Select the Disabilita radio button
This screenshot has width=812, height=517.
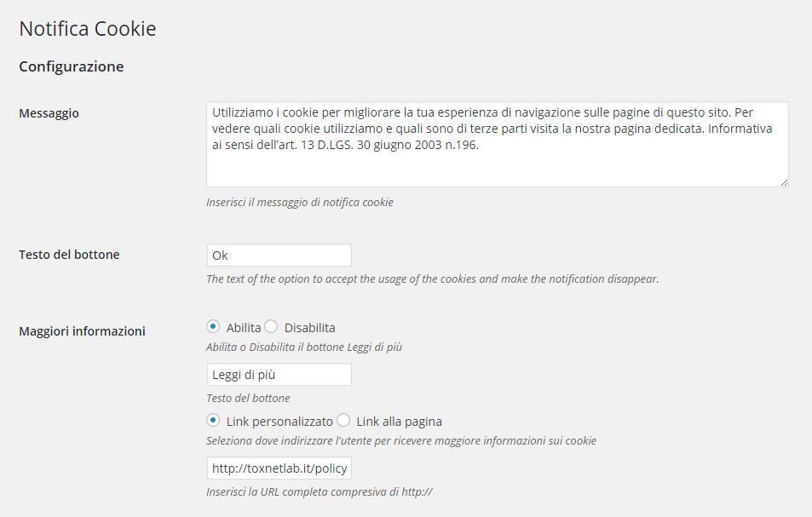pos(271,326)
